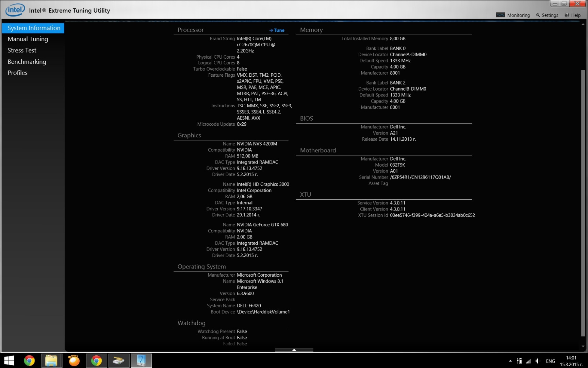Open the power and battery tray icon
588x368 pixels.
click(x=519, y=361)
